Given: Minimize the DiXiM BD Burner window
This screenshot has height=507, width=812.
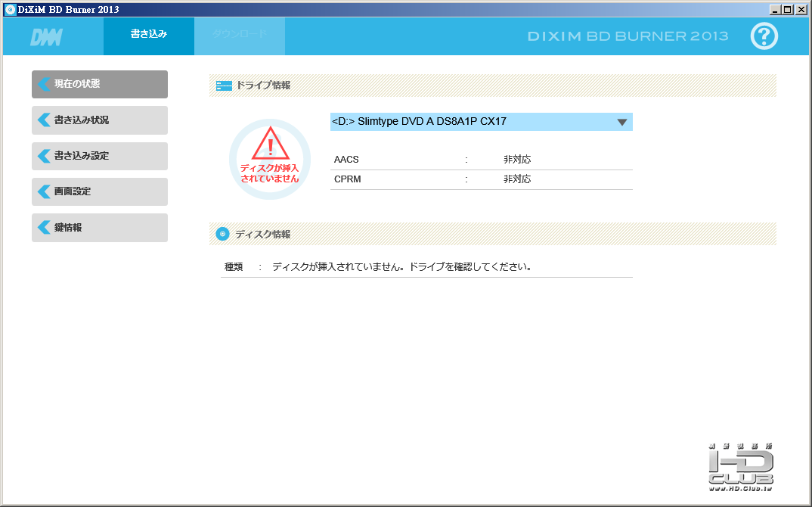Looking at the screenshot, I should click(x=775, y=9).
